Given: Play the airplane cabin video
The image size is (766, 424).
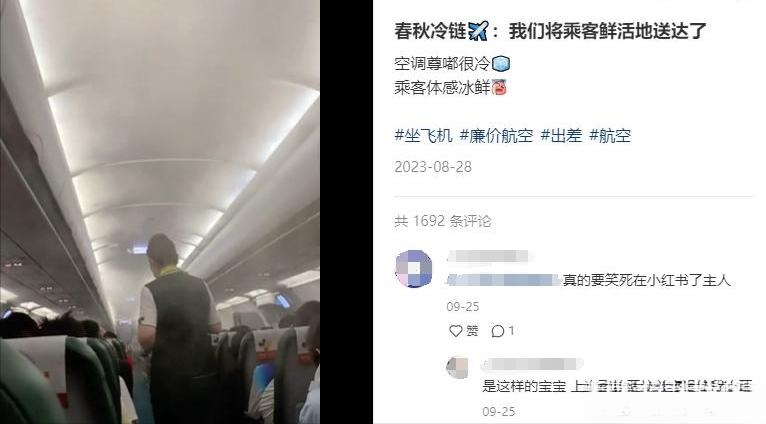Looking at the screenshot, I should (160, 212).
